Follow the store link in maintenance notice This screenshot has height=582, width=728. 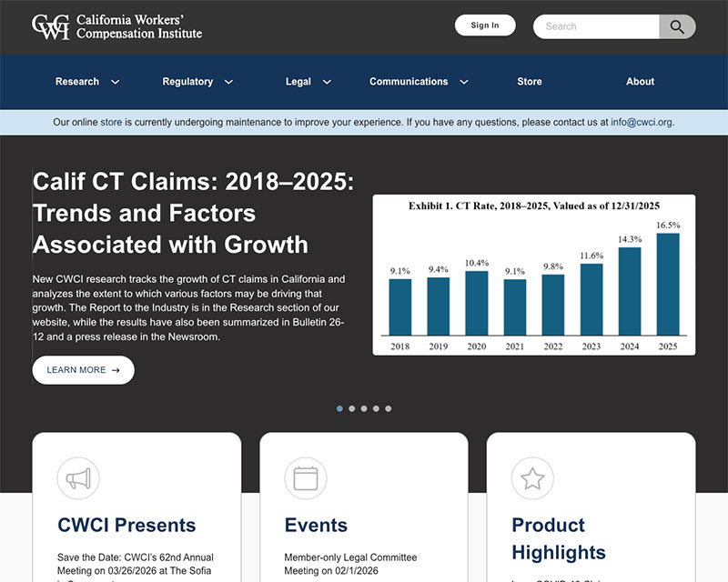pyautogui.click(x=111, y=123)
